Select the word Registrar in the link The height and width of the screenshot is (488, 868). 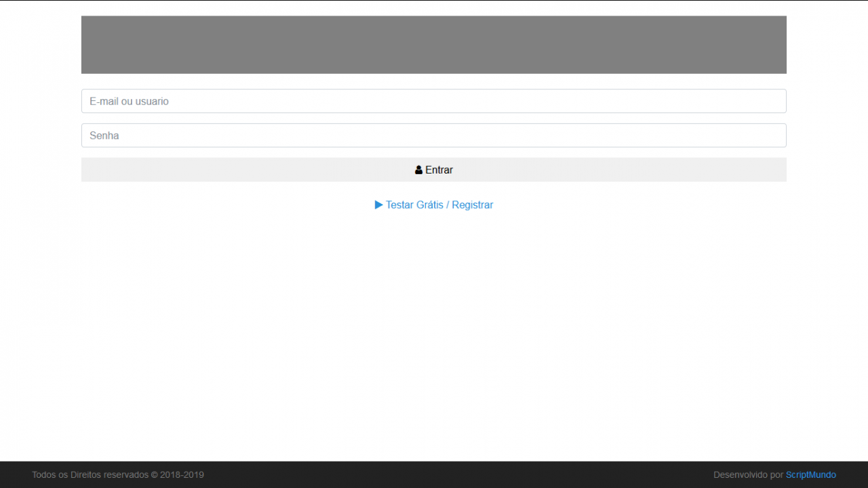click(473, 205)
